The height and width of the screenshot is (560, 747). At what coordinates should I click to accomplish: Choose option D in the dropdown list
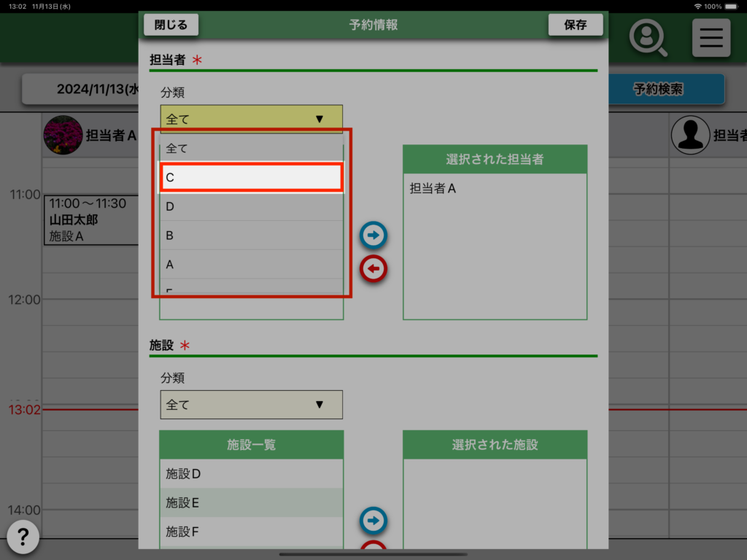click(x=251, y=206)
